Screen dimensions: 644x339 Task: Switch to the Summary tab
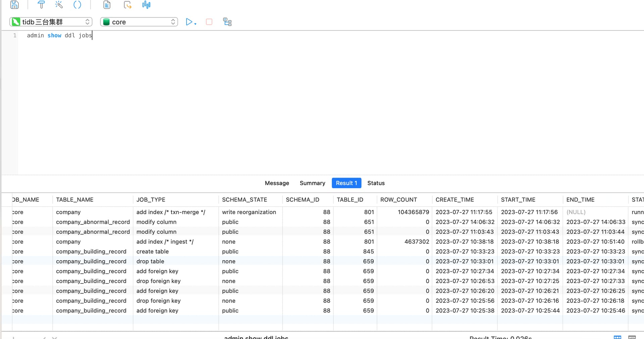[x=312, y=183]
